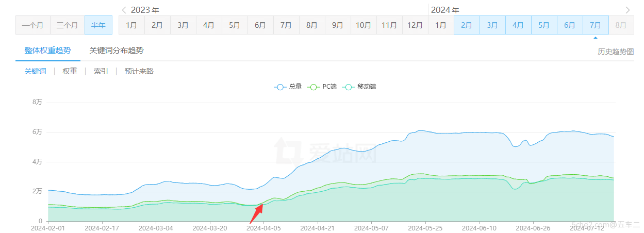
Task: Click the 6万 y-axis label
Action: (x=37, y=132)
